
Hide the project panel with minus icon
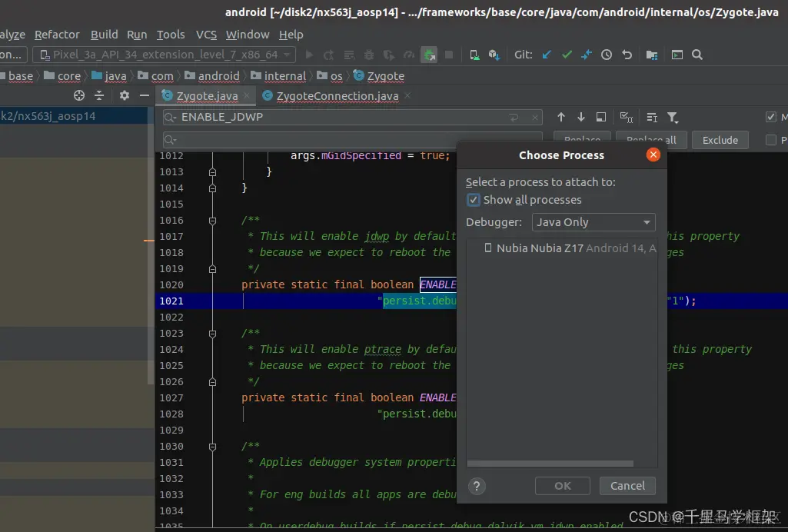[x=145, y=95]
